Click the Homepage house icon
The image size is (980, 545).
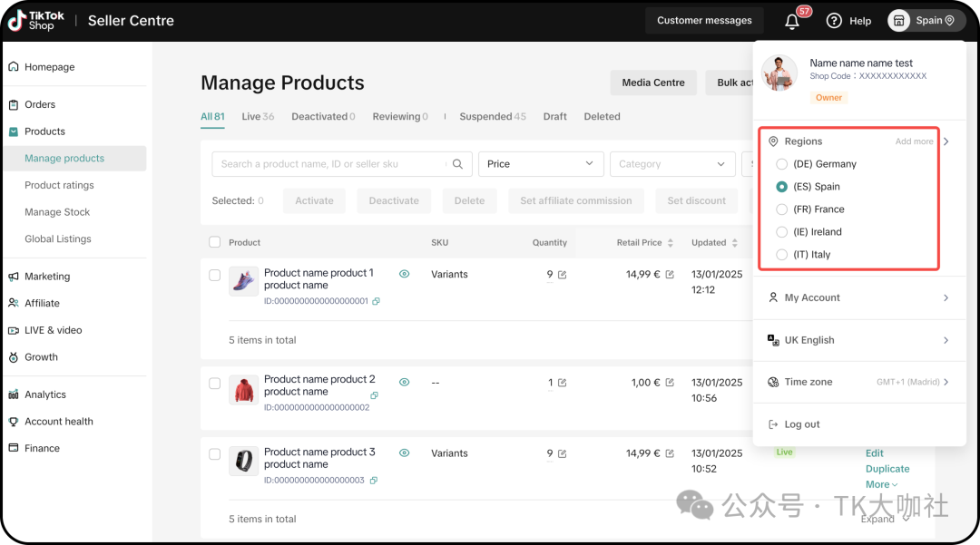click(x=13, y=67)
